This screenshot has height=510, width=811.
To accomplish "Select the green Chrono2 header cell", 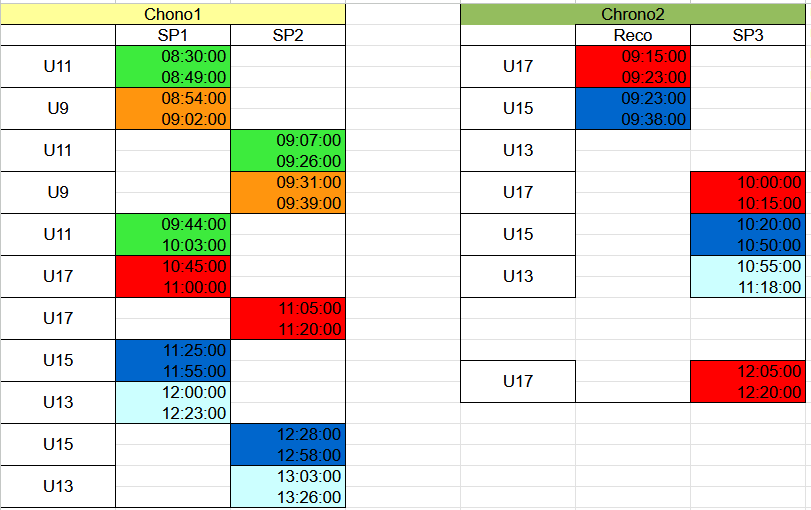I will 632,14.
